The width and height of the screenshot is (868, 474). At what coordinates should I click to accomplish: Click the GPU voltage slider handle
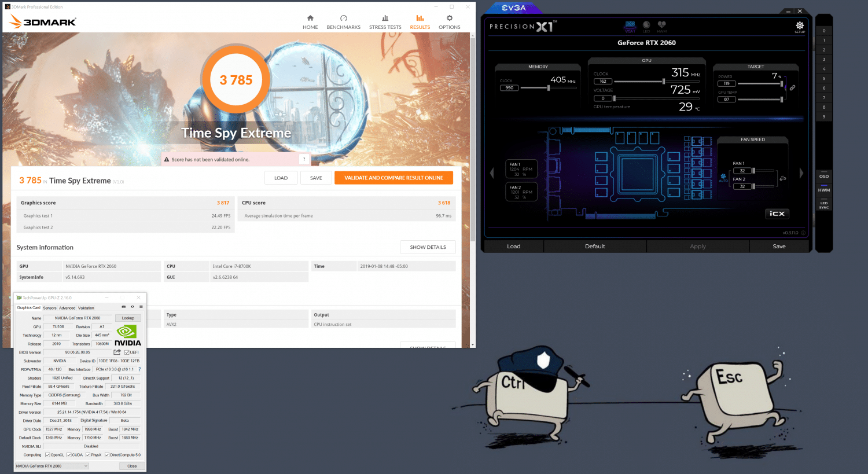click(614, 98)
